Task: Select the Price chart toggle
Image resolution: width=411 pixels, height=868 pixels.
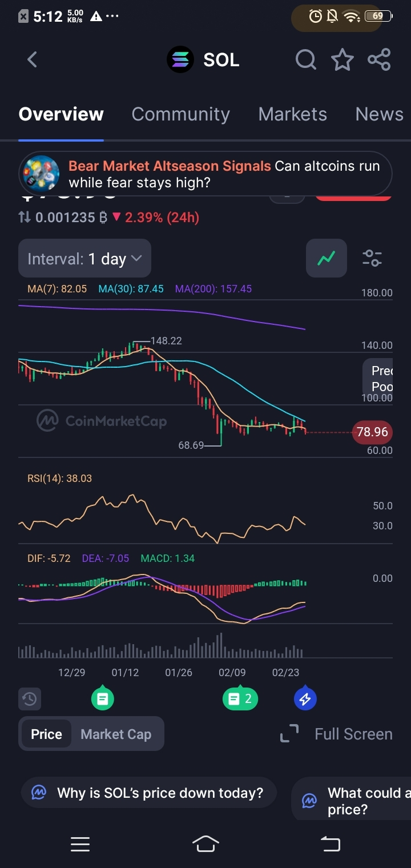Action: [x=46, y=734]
